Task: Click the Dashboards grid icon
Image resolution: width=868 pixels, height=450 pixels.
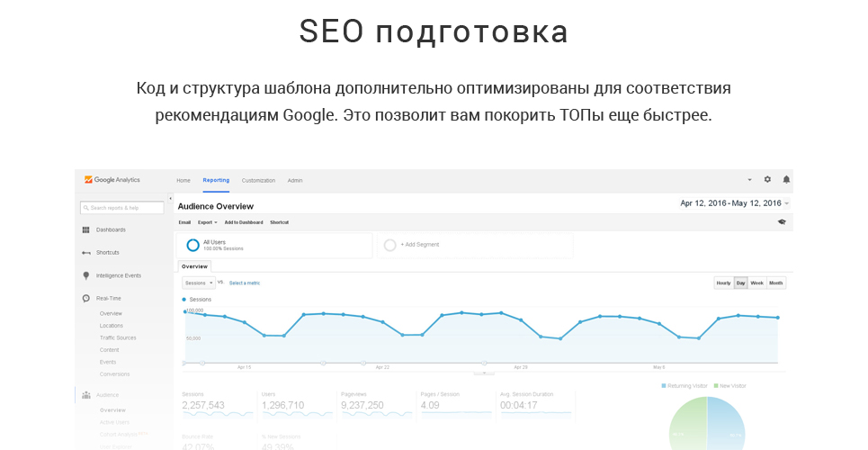Action: pos(85,229)
